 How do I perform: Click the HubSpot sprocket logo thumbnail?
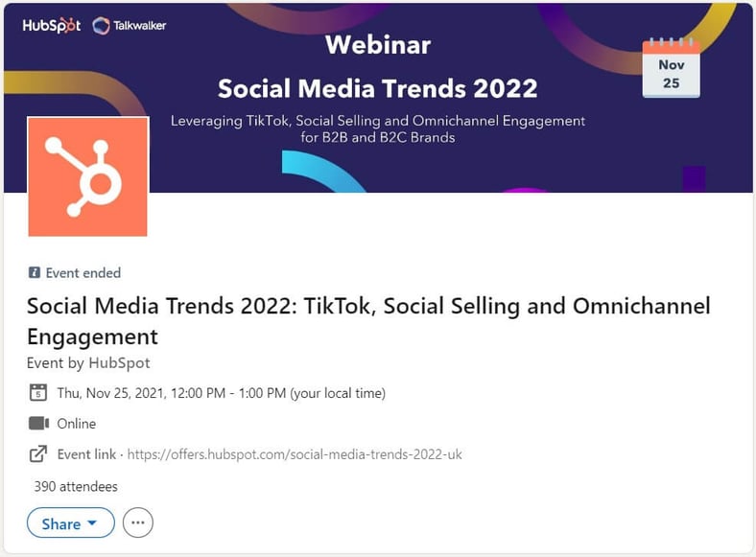(x=87, y=176)
